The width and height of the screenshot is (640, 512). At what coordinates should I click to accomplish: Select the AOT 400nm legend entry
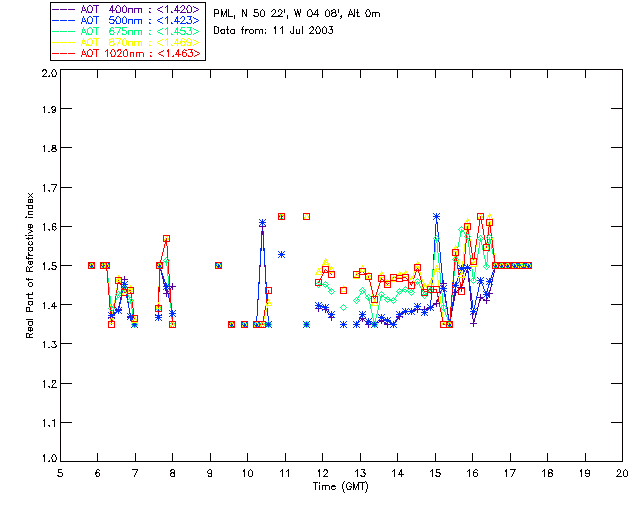click(x=127, y=9)
